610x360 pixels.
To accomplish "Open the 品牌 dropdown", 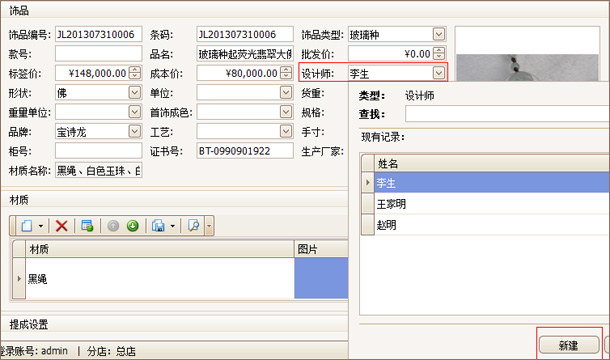I will pyautogui.click(x=135, y=132).
